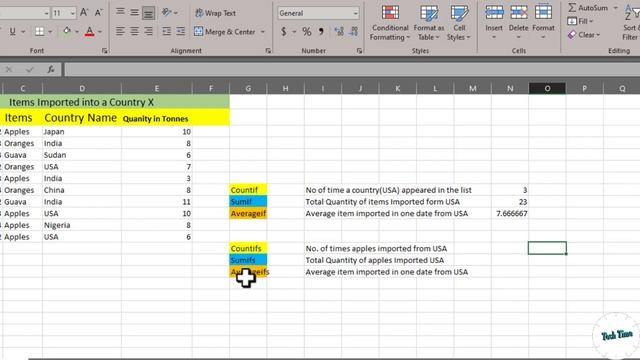Viewport: 640px width, 360px height.
Task: Increase font size with the larger A icon
Action: 84,13
